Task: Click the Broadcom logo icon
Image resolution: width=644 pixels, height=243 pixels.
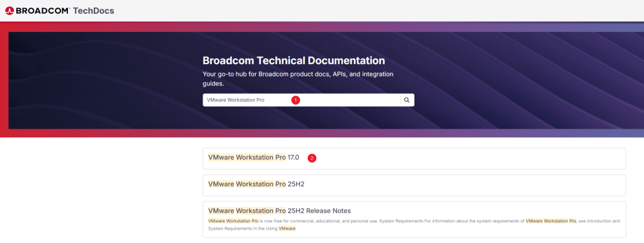Action: click(9, 11)
